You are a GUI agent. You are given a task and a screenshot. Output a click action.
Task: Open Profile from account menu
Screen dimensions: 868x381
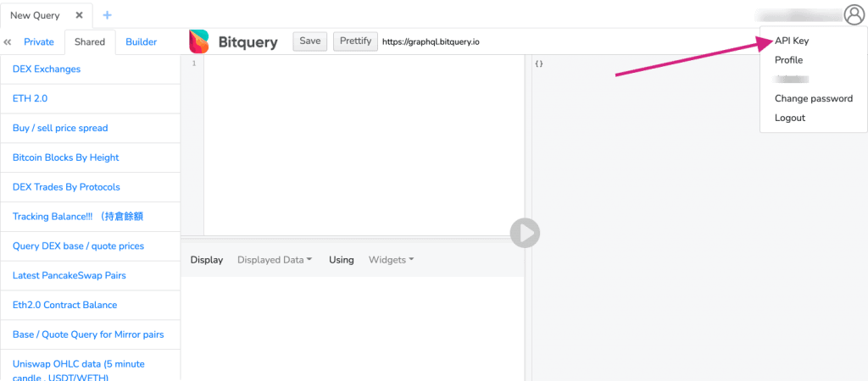pos(788,60)
